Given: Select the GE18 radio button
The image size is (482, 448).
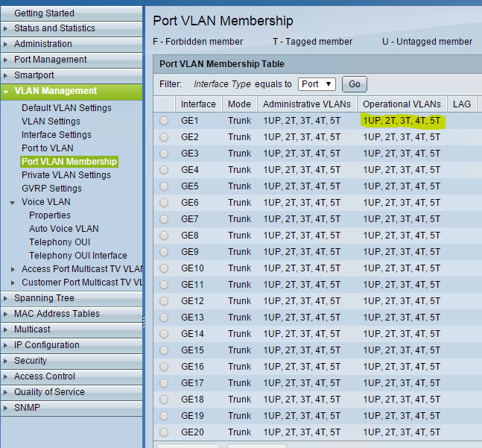Looking at the screenshot, I should (x=164, y=400).
